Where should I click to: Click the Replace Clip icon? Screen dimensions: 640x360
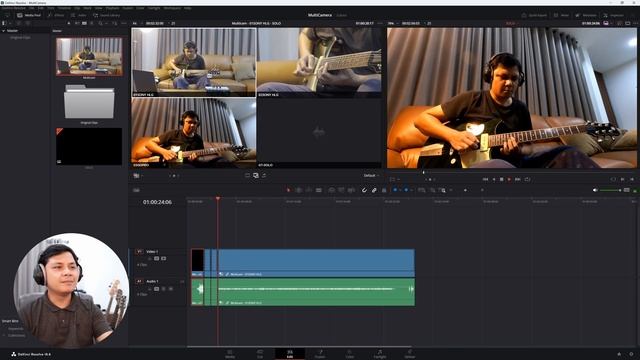(351, 190)
